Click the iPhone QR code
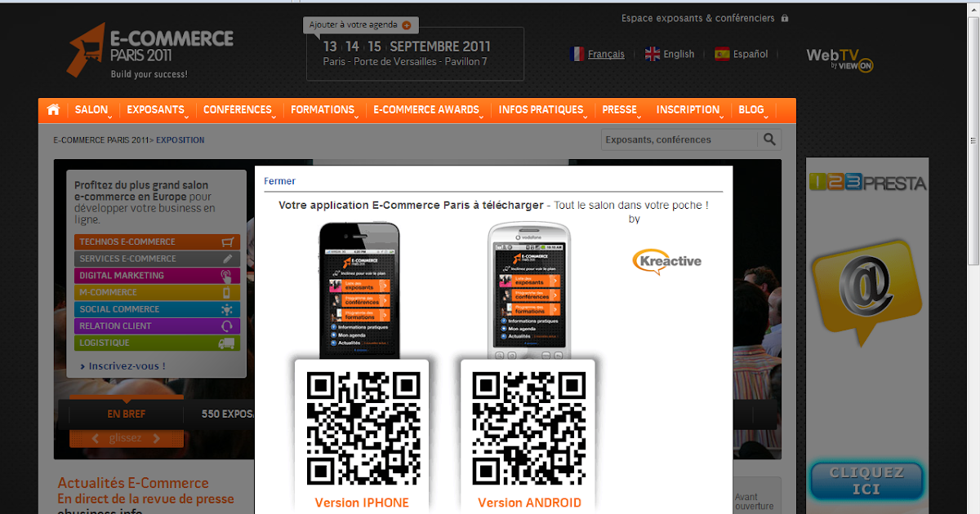Viewport: 980px width, 514px height. [x=363, y=428]
